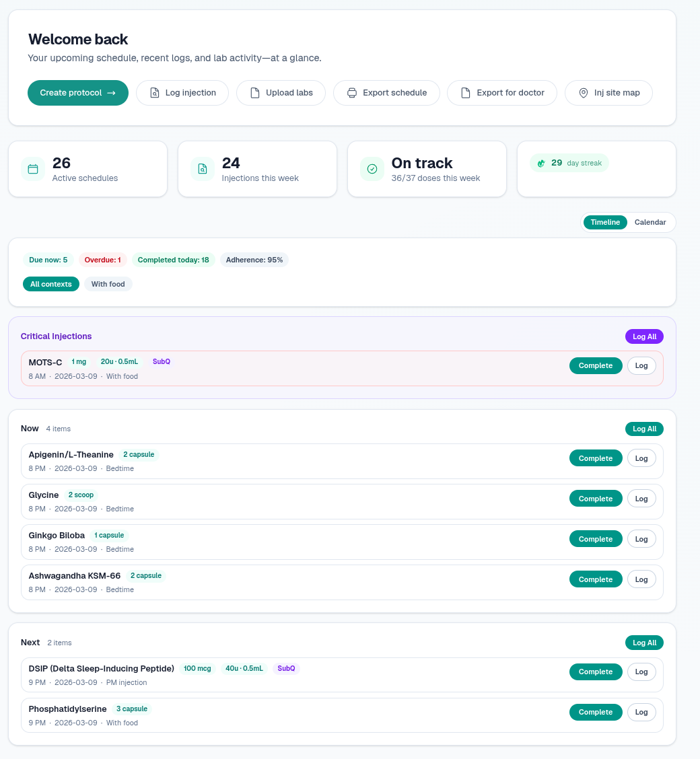Click the checkmark circle icon next to On track

tap(372, 169)
